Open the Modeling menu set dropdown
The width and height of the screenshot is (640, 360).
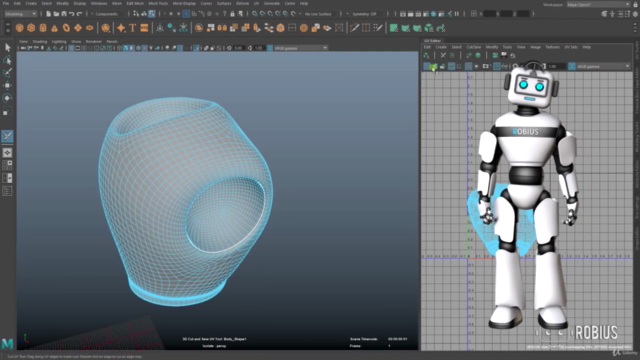(x=20, y=14)
